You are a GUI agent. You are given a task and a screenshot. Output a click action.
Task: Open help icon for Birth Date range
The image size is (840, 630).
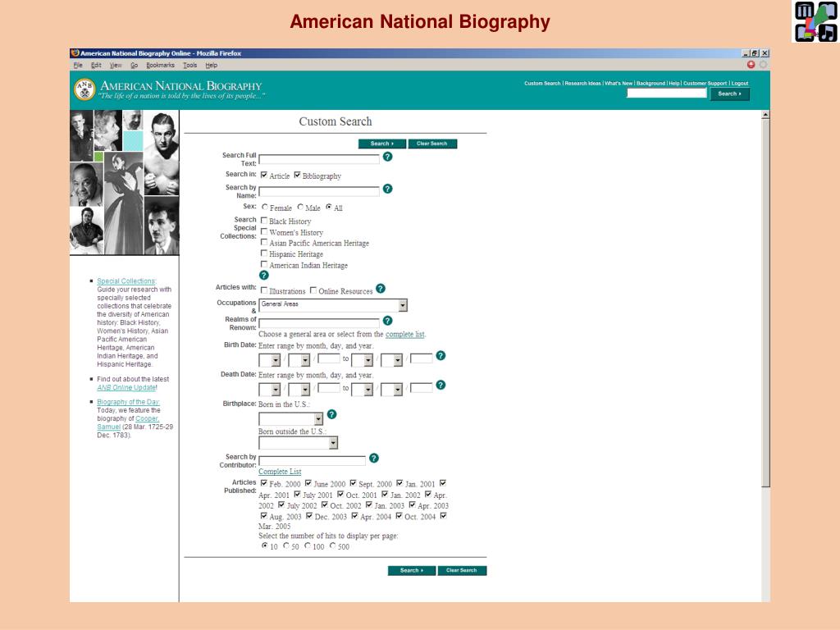coord(441,356)
